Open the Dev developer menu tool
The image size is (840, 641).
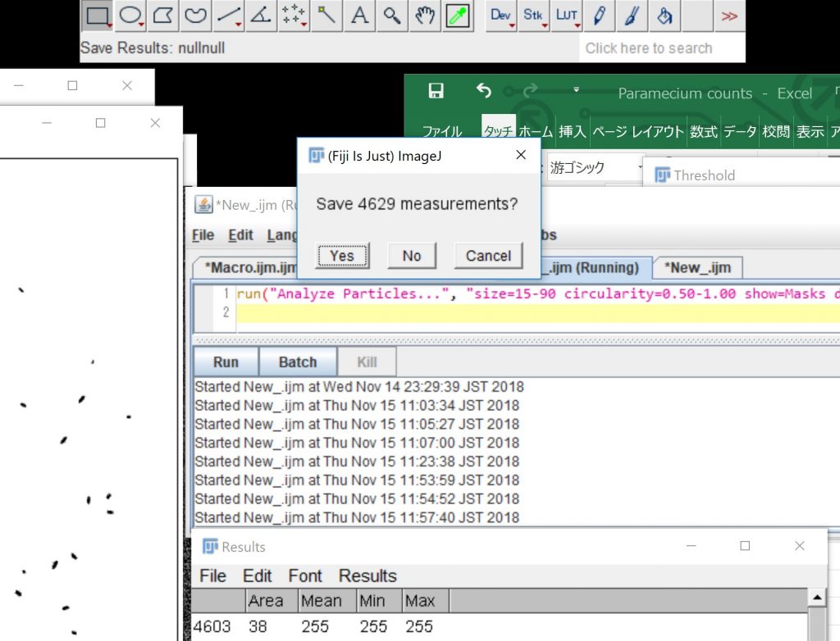click(x=501, y=16)
